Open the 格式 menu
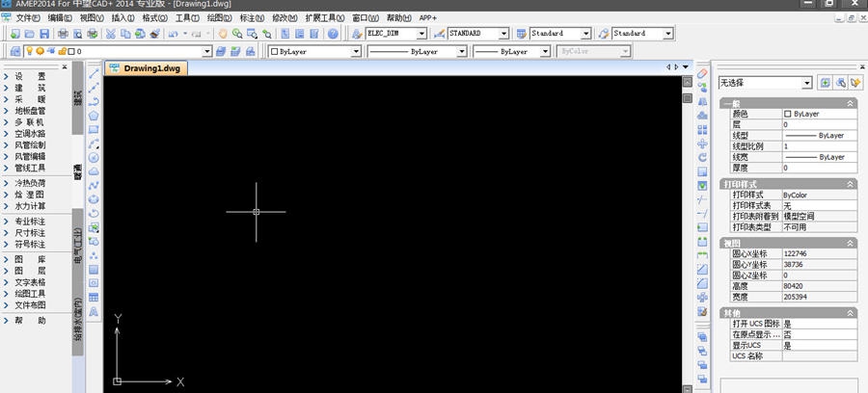This screenshot has width=868, height=393. click(152, 17)
